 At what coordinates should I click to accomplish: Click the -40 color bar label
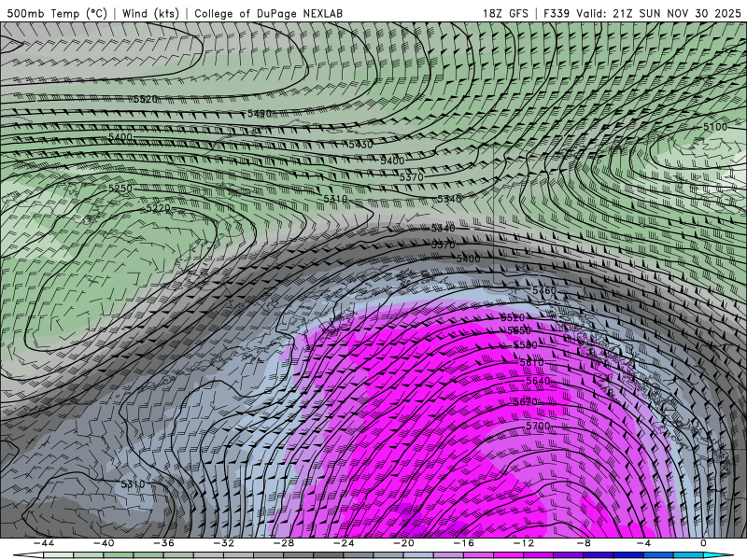104,543
